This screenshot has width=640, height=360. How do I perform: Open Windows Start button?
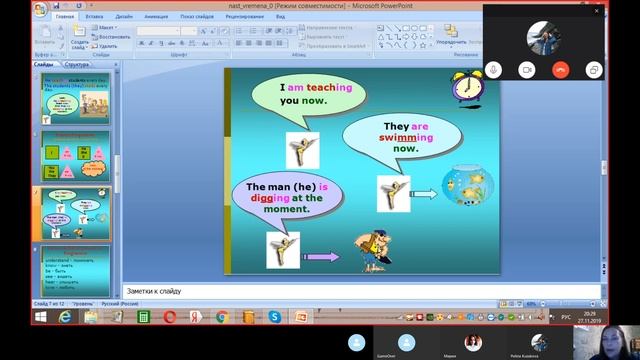(41, 317)
